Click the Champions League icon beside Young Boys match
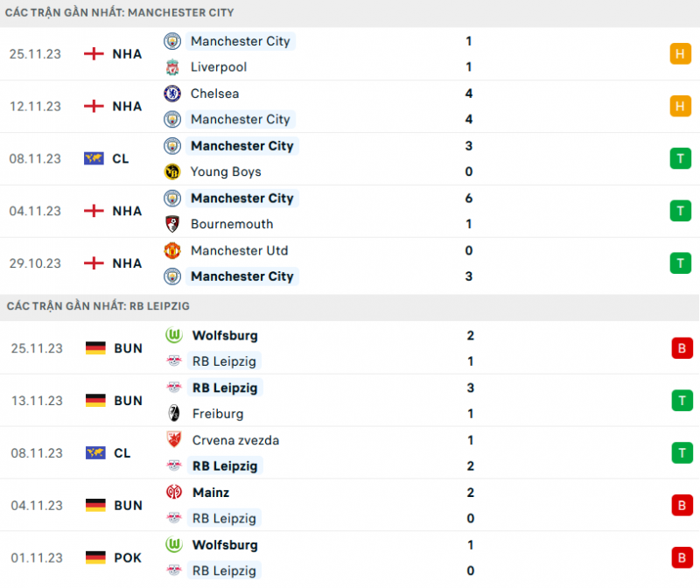The width and height of the screenshot is (700, 588). pyautogui.click(x=94, y=158)
